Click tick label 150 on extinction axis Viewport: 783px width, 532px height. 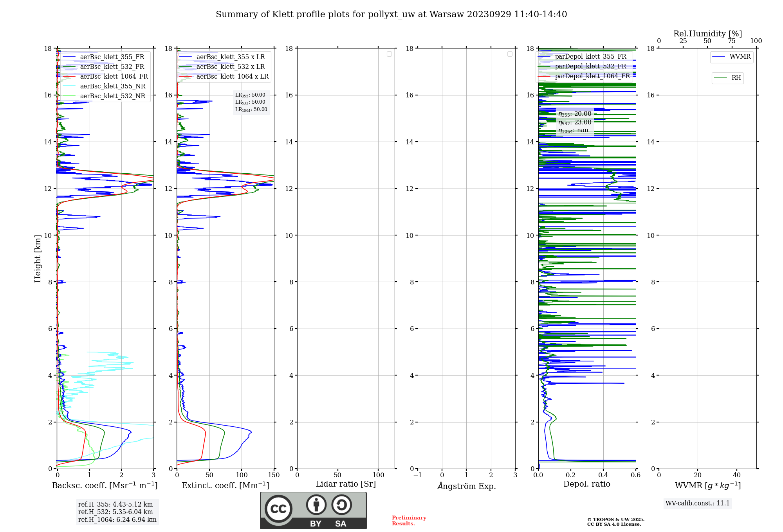(x=274, y=475)
